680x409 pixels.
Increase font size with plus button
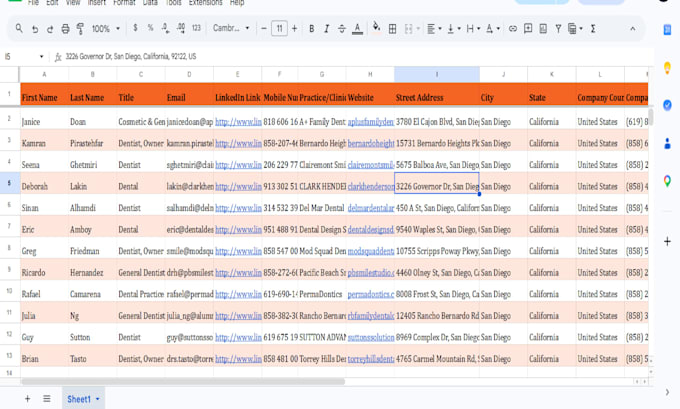click(x=294, y=29)
